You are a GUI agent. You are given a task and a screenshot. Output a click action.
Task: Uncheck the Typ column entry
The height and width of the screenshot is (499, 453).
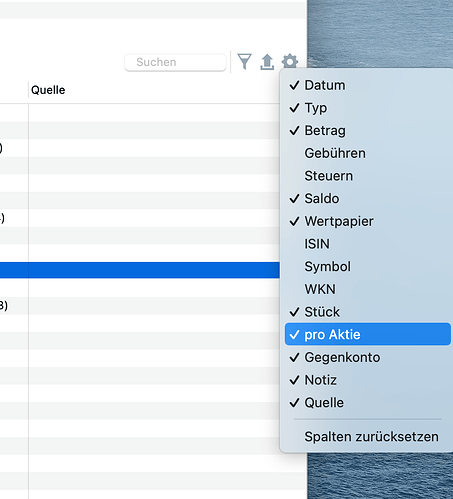368,108
